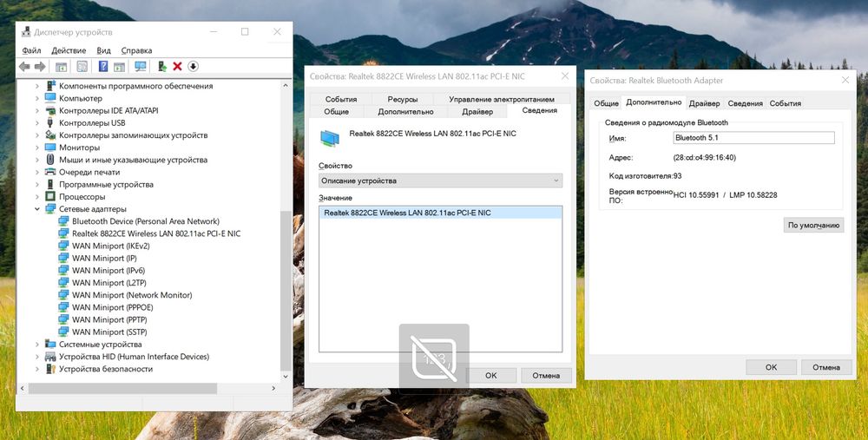Expand the Контроллеры IDE ATA/ATAPI node
The height and width of the screenshot is (440, 868).
point(37,111)
